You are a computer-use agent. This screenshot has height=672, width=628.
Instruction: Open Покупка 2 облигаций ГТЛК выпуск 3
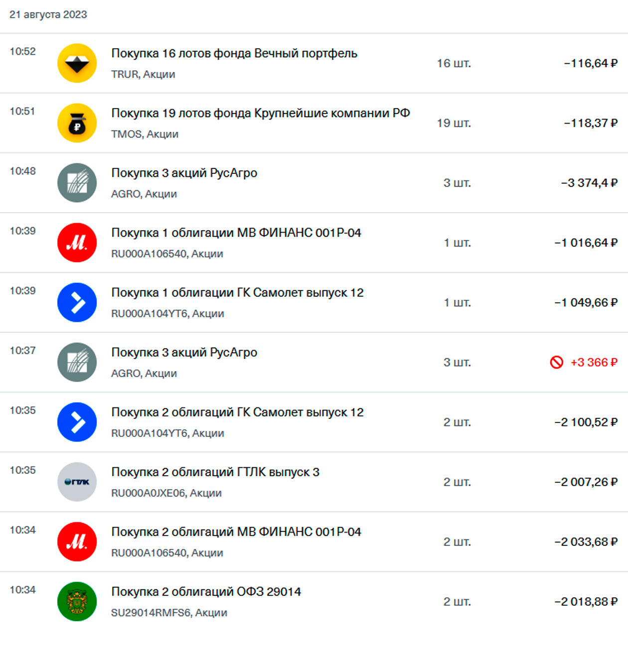tap(314, 482)
